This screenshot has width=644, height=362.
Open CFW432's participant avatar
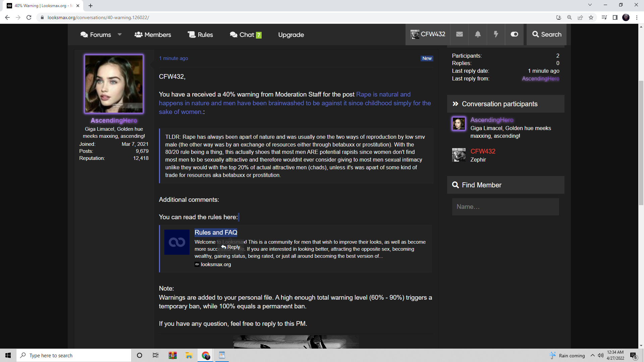459,155
